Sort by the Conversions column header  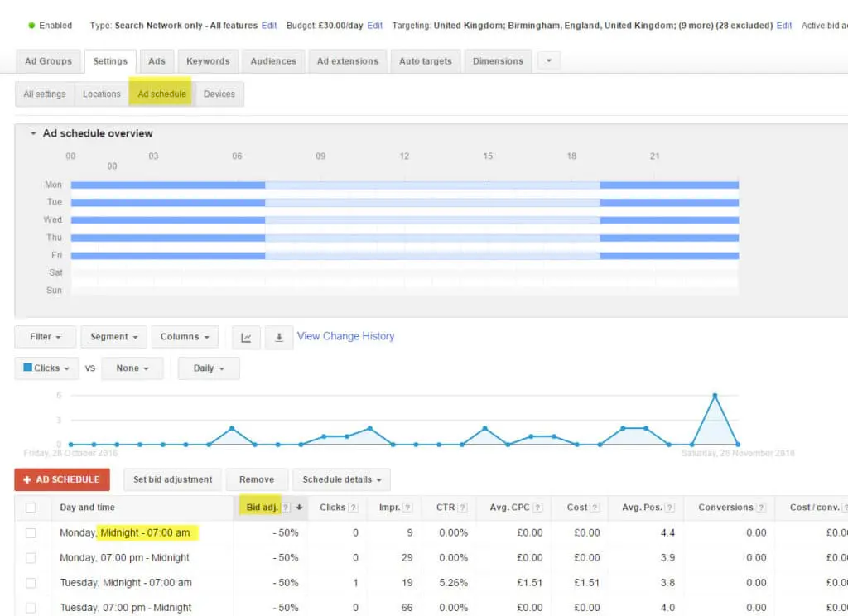pyautogui.click(x=725, y=508)
